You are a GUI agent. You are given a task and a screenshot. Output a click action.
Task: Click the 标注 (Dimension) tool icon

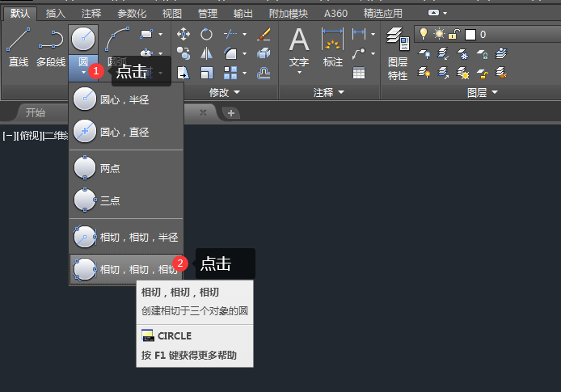333,40
